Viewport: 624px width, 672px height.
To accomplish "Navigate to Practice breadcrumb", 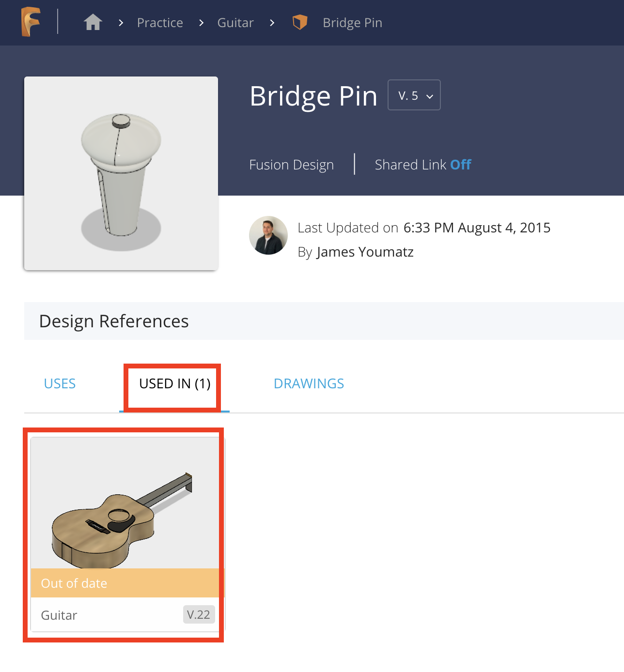I will (x=160, y=23).
